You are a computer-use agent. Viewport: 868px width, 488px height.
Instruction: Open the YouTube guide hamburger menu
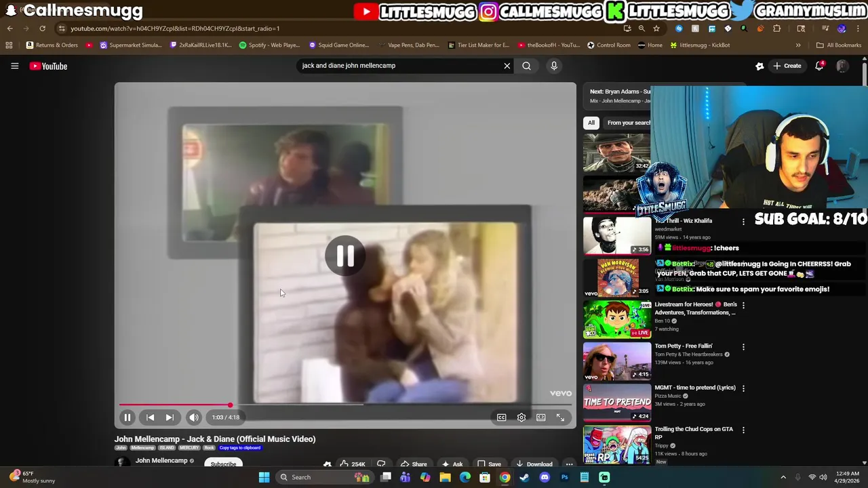pyautogui.click(x=14, y=66)
